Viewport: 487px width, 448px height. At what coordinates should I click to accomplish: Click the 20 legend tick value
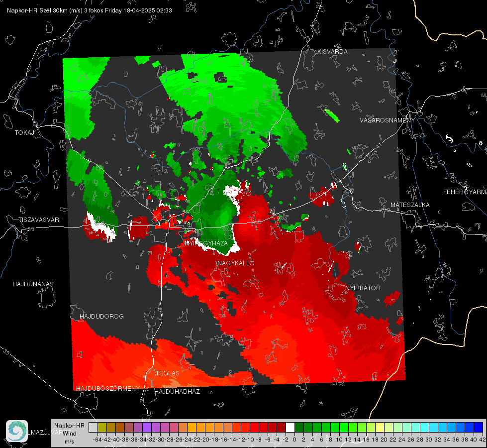(384, 440)
